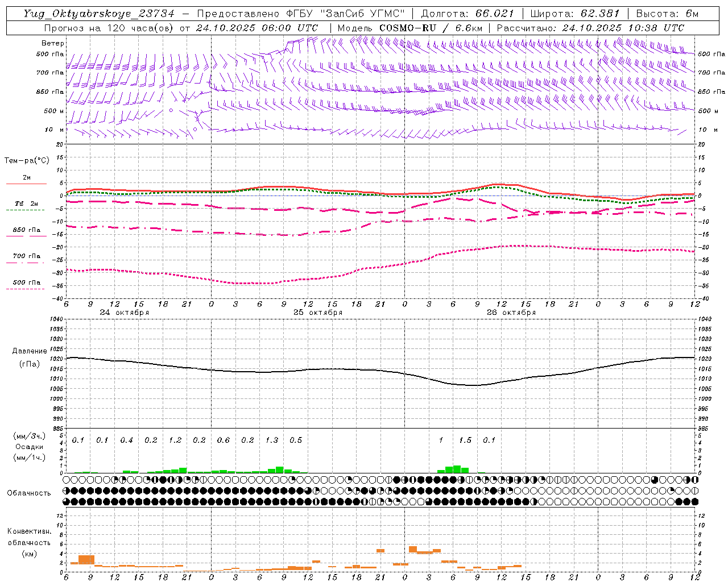Click the Тем-ра(°C) axis label
728x582 pixels.
(x=27, y=161)
